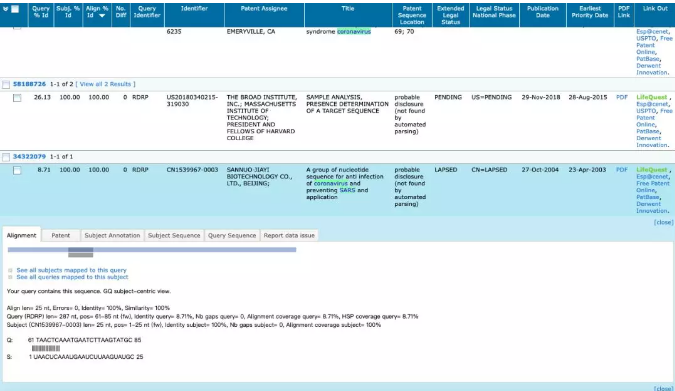Viewport: 675px width, 391px height.
Task: Sort by the Earliest Priority Date header
Action: pyautogui.click(x=590, y=12)
